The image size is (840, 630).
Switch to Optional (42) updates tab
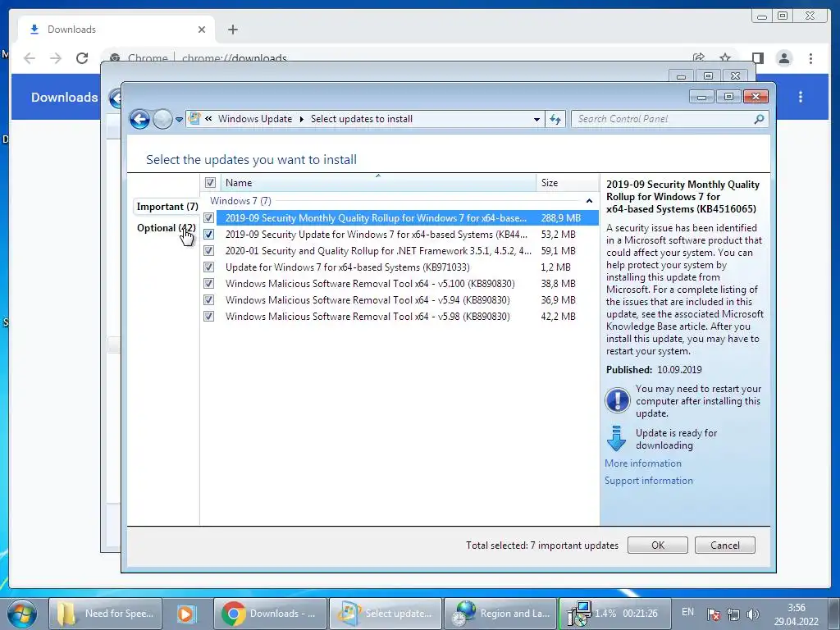click(166, 228)
